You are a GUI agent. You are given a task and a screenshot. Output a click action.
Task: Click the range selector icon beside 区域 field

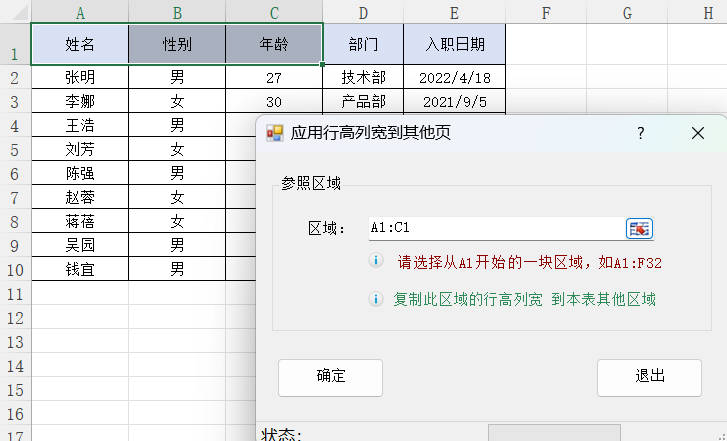pos(639,228)
